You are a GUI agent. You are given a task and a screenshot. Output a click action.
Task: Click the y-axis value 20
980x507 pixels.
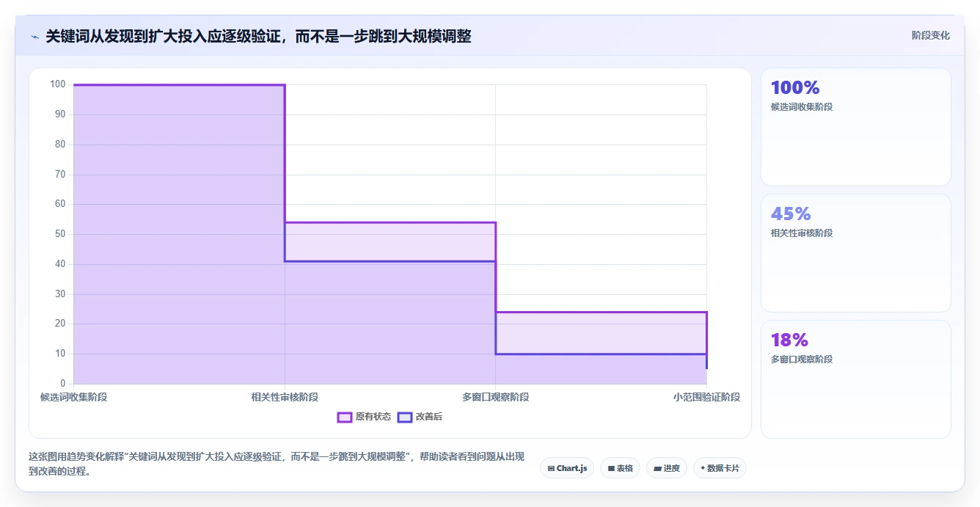(x=60, y=324)
